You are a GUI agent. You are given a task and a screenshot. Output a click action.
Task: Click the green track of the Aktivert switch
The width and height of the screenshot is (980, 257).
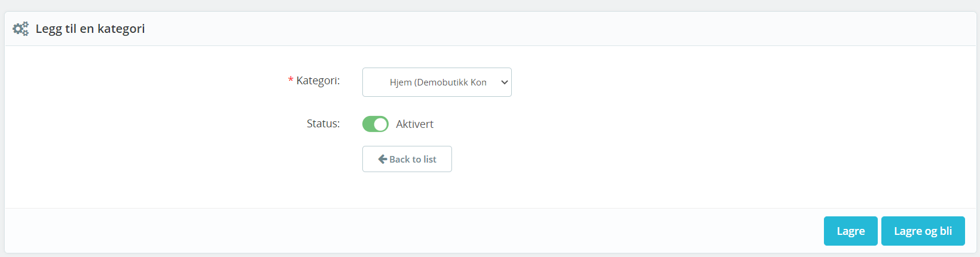pyautogui.click(x=368, y=124)
